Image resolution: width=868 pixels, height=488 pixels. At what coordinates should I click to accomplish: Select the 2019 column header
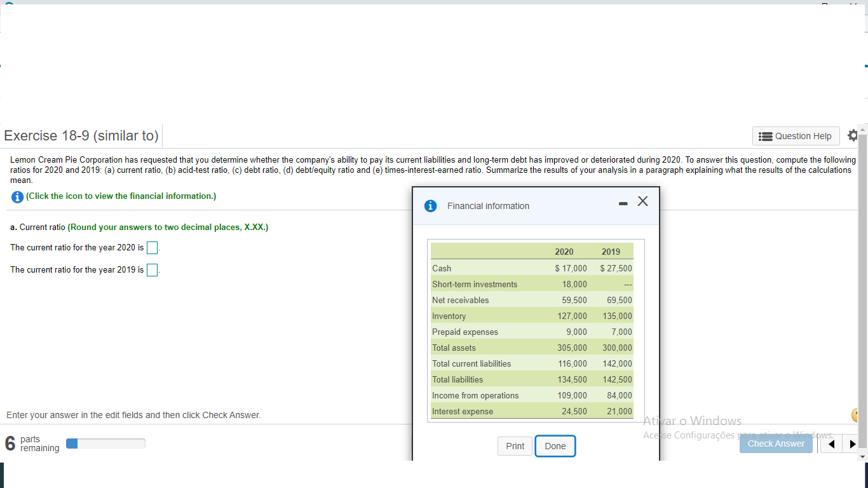611,252
